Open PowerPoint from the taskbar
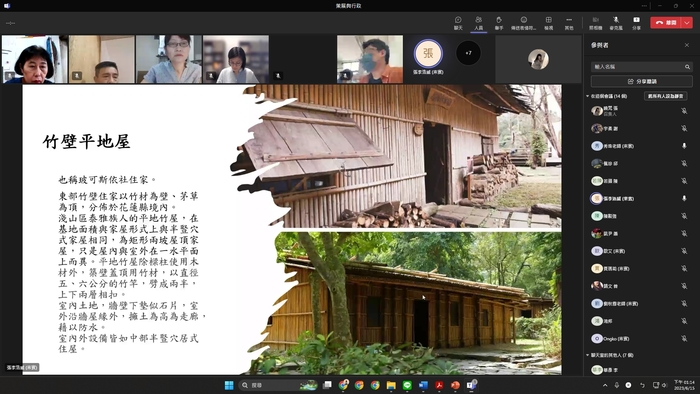 click(x=455, y=385)
